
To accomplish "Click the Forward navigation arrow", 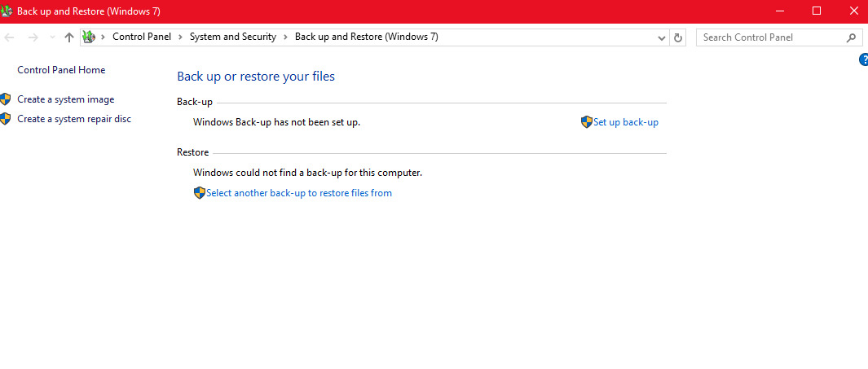I will coord(33,37).
